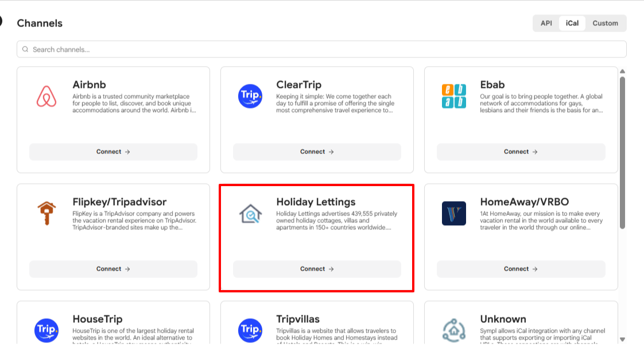Click the Ebab description text
644x355 pixels.
(x=541, y=103)
